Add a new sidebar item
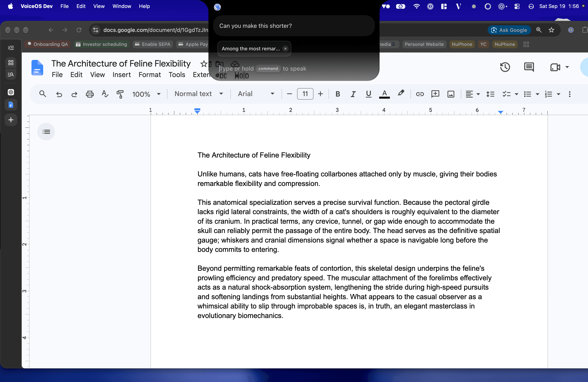Image resolution: width=588 pixels, height=382 pixels. click(11, 120)
